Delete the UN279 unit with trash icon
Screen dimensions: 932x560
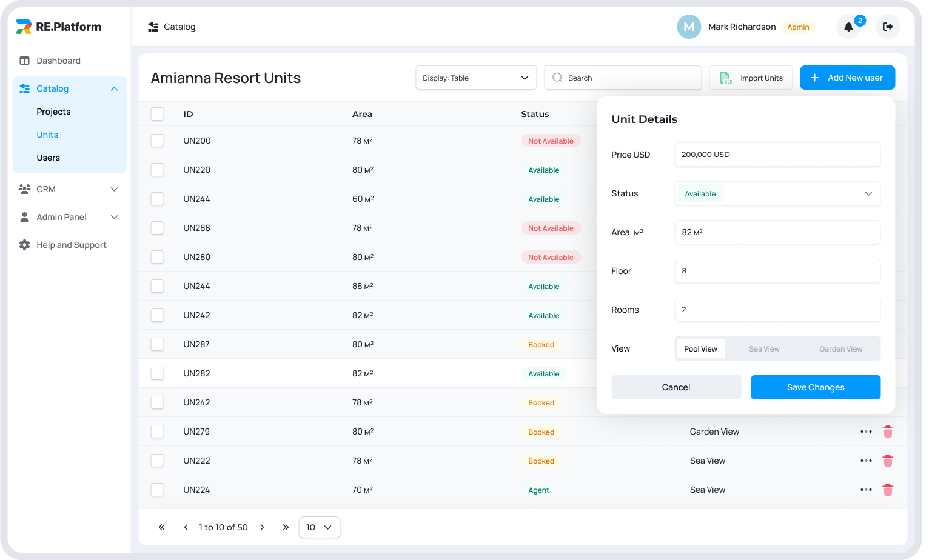pos(888,432)
